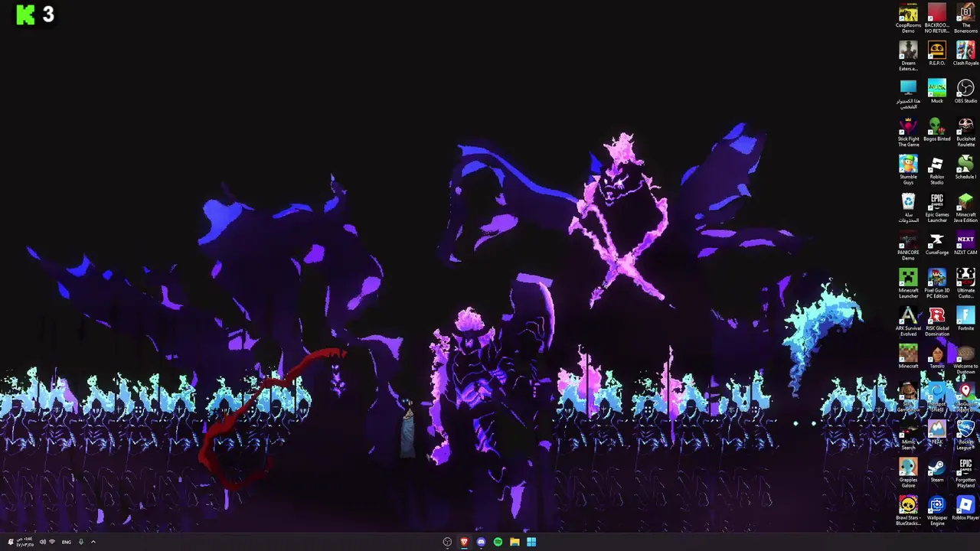Open File Explorer from the taskbar
This screenshot has height=551, width=980.
[514, 542]
